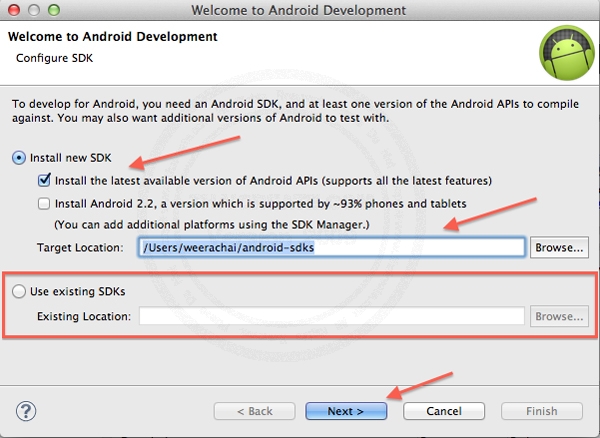
Task: Click the Android robot logo
Action: pyautogui.click(x=567, y=53)
